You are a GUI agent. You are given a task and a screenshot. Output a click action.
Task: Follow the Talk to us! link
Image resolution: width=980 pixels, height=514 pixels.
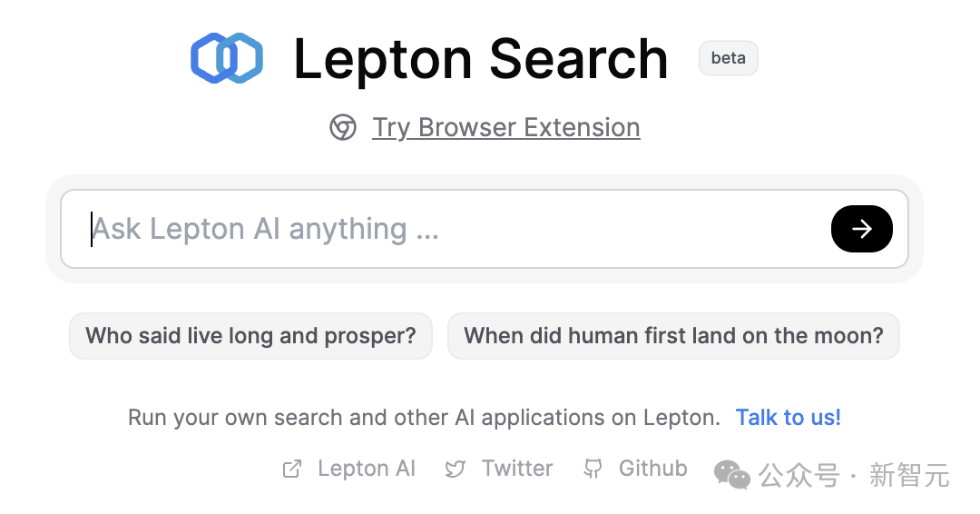[x=788, y=418]
